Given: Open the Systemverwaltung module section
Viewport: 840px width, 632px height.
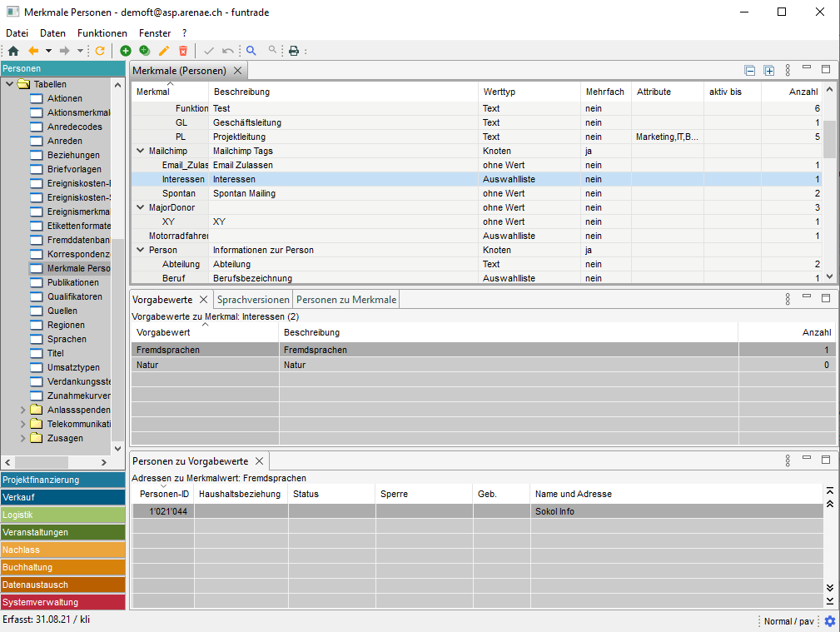Looking at the screenshot, I should pyautogui.click(x=62, y=602).
